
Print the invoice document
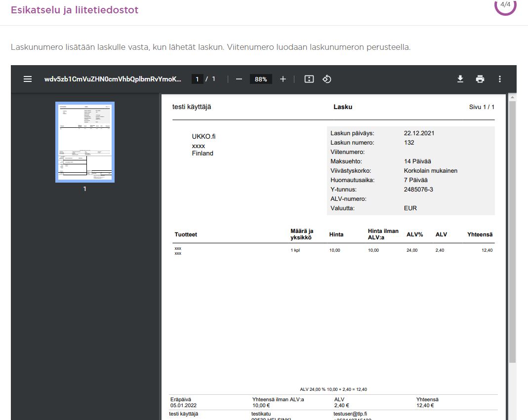[x=480, y=79]
